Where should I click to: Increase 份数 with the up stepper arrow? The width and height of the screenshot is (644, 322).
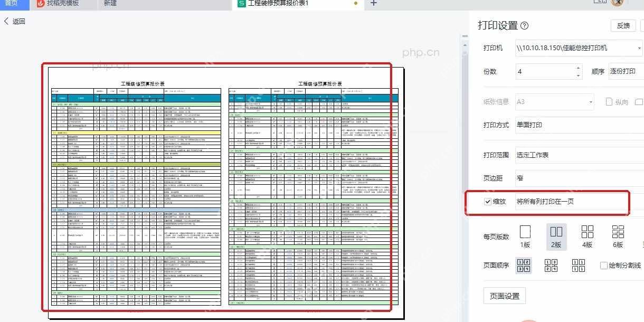(579, 68)
